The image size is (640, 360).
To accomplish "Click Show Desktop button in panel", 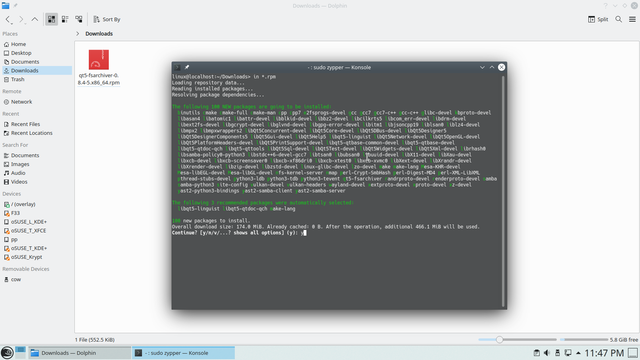I will pyautogui.click(x=633, y=353).
